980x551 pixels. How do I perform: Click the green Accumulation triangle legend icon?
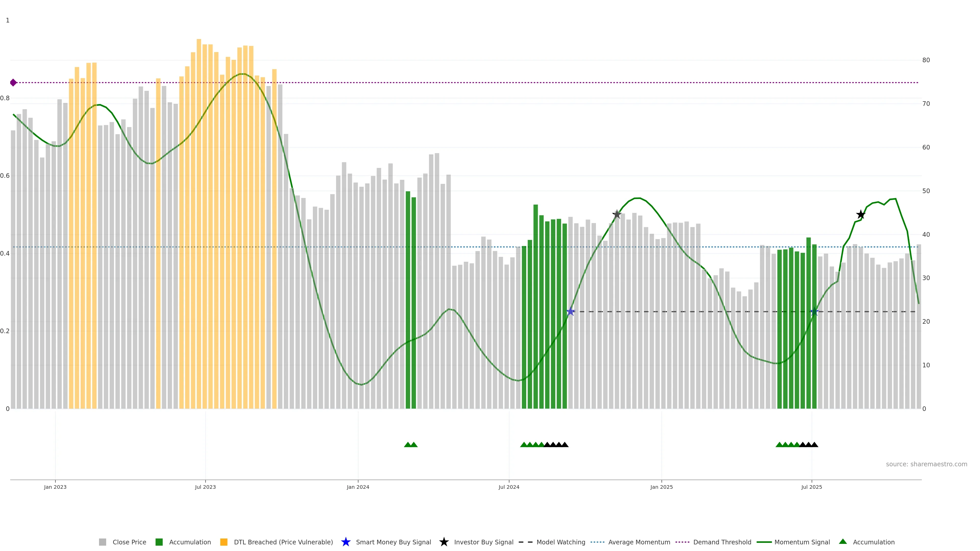click(843, 542)
